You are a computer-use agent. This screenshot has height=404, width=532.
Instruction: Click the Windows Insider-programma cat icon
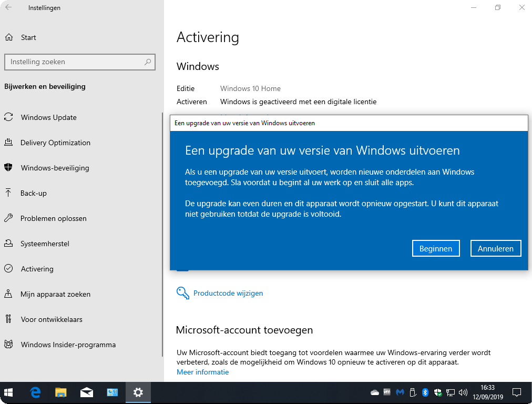8,345
